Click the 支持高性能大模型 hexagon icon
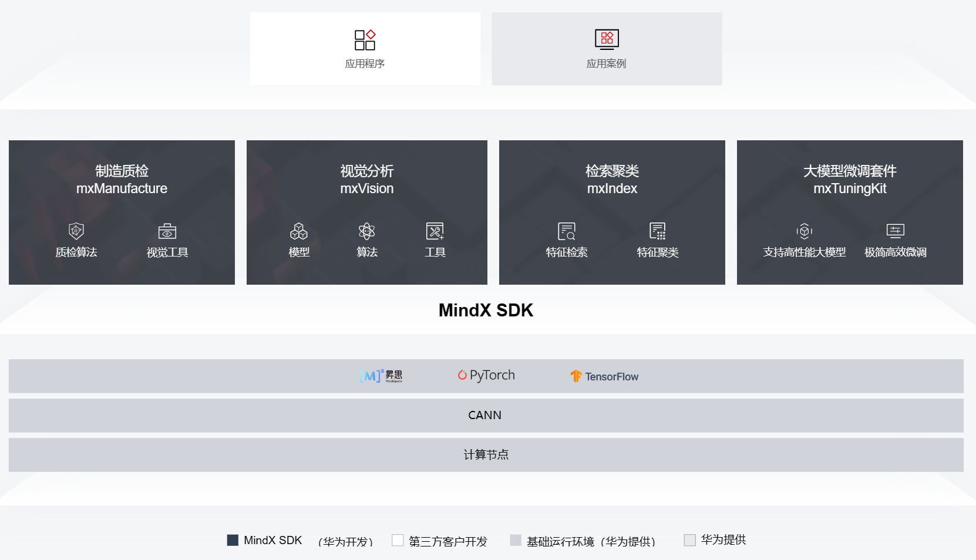Image resolution: width=976 pixels, height=560 pixels. (x=805, y=231)
